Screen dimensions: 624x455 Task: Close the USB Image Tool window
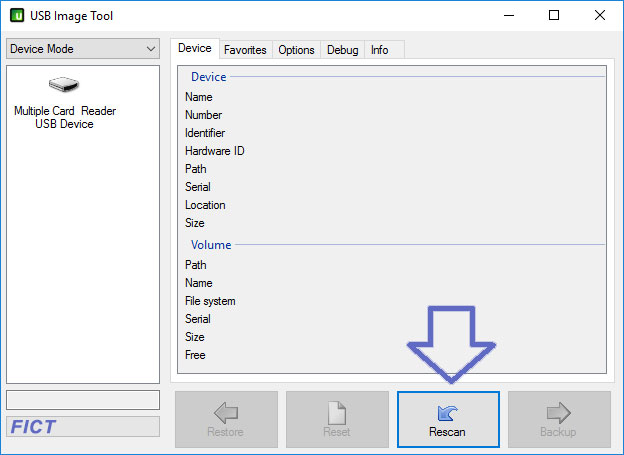point(600,16)
